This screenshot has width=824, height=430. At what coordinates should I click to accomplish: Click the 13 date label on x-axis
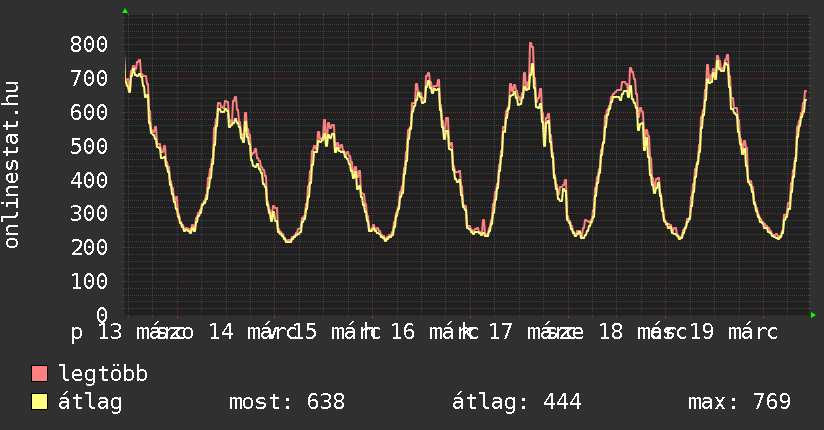[x=109, y=331]
